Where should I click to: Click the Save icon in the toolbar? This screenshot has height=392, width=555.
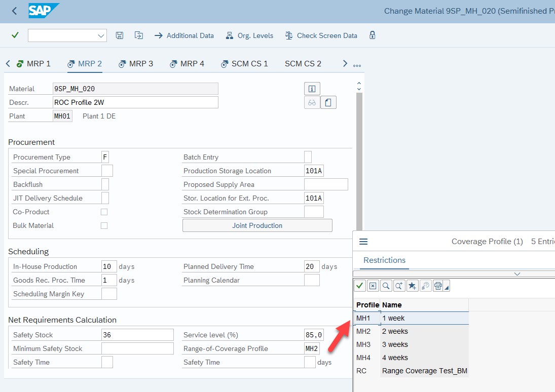click(x=120, y=35)
